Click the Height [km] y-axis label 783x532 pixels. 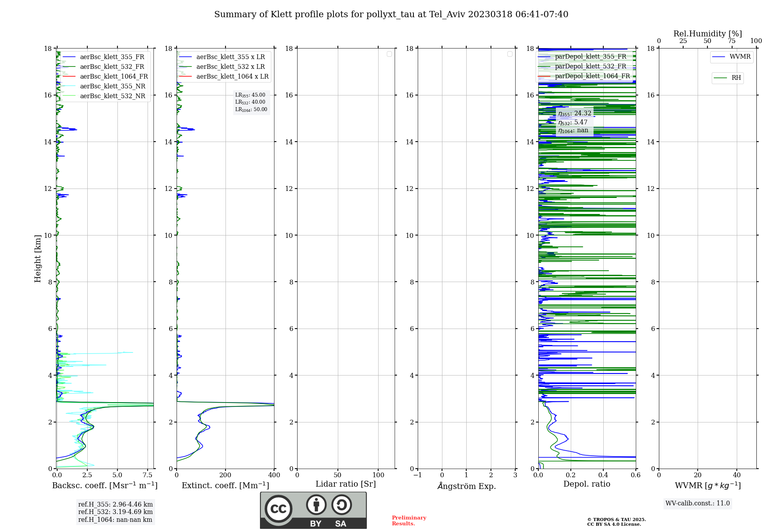(38, 259)
